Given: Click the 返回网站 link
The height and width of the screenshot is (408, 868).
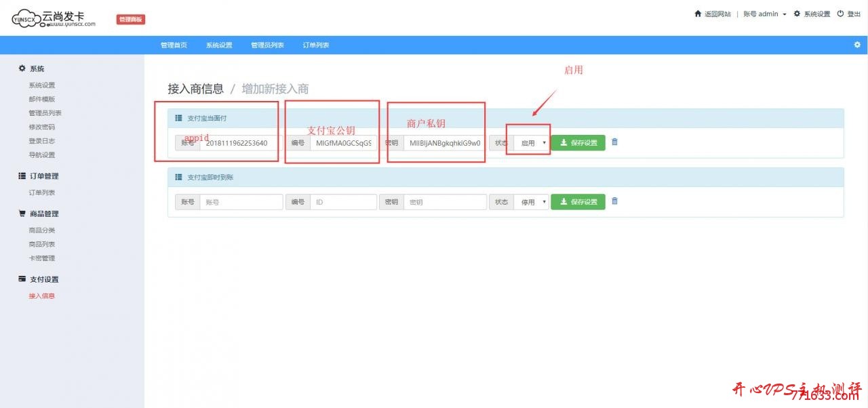Looking at the screenshot, I should click(x=717, y=14).
